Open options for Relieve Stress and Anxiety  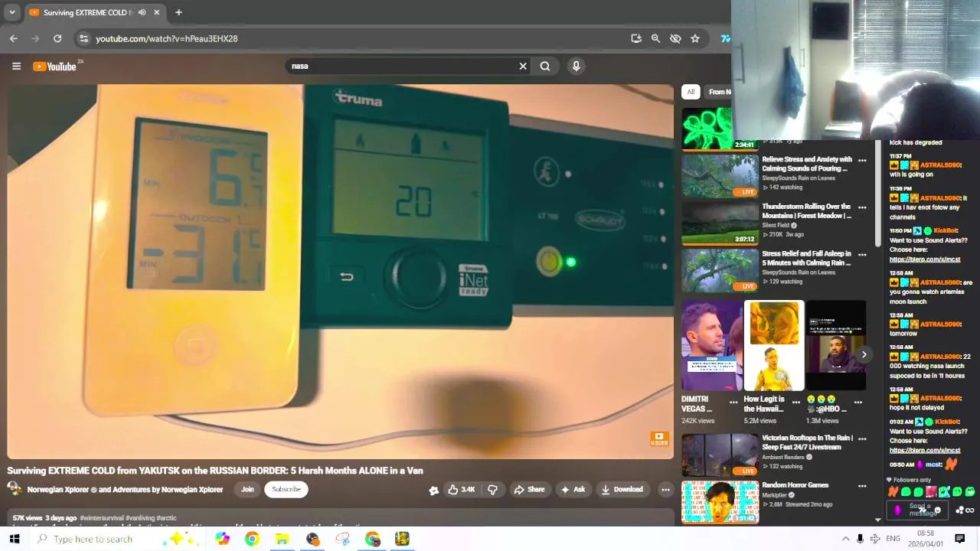coord(862,161)
